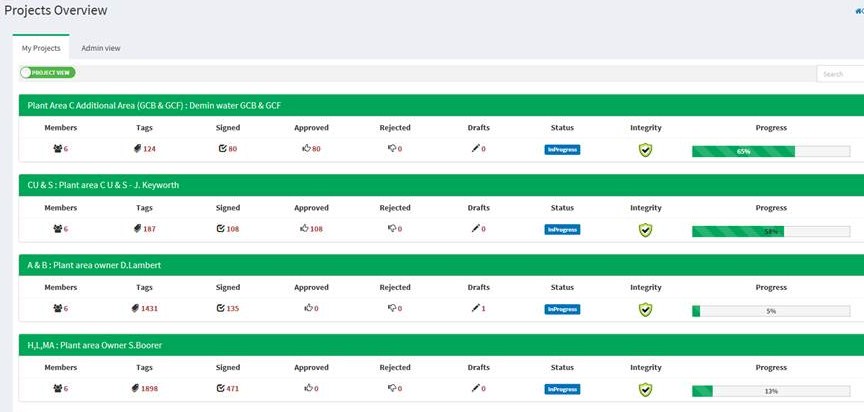The width and height of the screenshot is (864, 412).
Task: Click InProgress badge in D.Lambert row
Action: (562, 310)
